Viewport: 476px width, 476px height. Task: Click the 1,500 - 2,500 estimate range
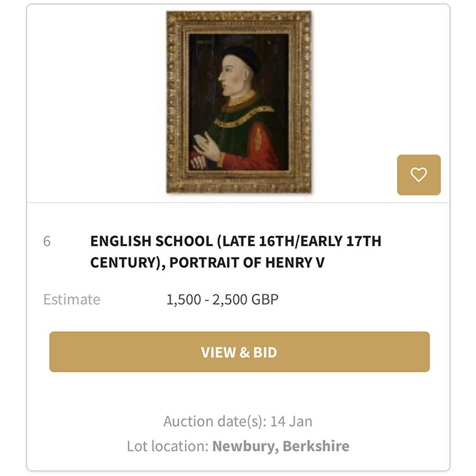click(206, 300)
